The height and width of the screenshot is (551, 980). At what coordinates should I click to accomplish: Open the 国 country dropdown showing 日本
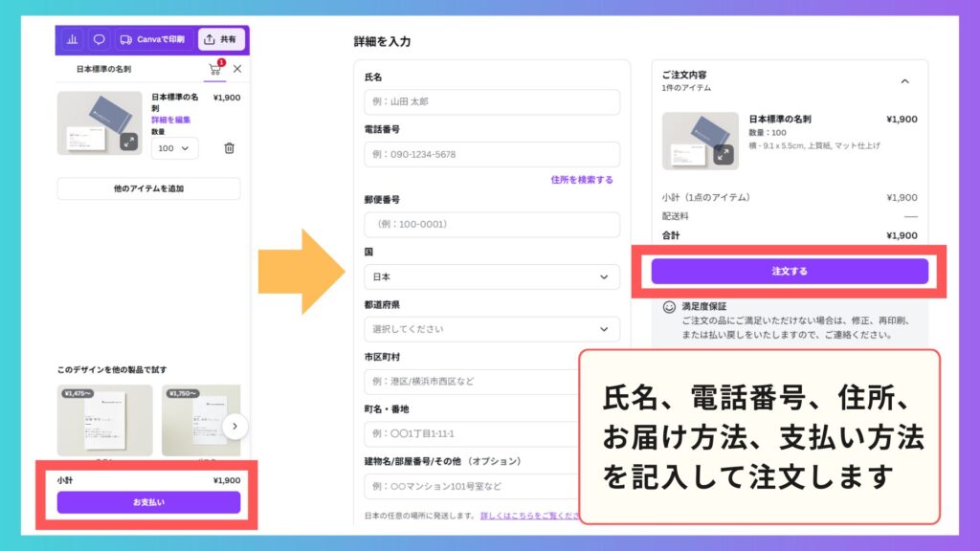[x=491, y=277]
